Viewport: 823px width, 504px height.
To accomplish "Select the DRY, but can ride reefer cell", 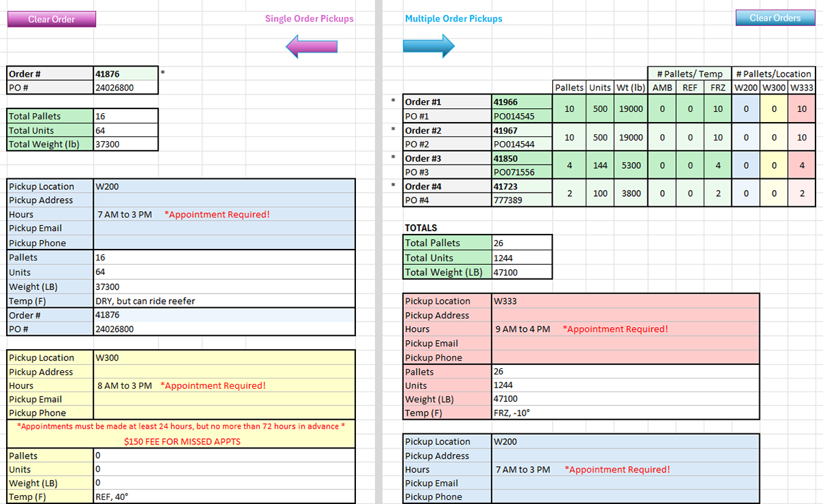I will point(224,301).
